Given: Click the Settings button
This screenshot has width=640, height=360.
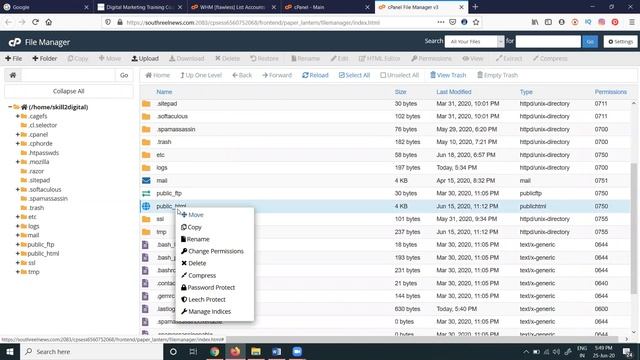Looking at the screenshot, I should click(620, 42).
